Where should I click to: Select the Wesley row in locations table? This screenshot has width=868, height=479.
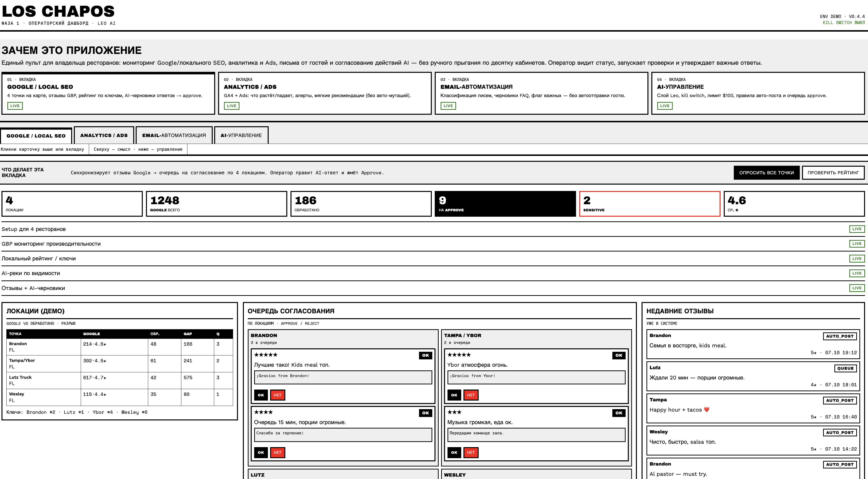120,397
